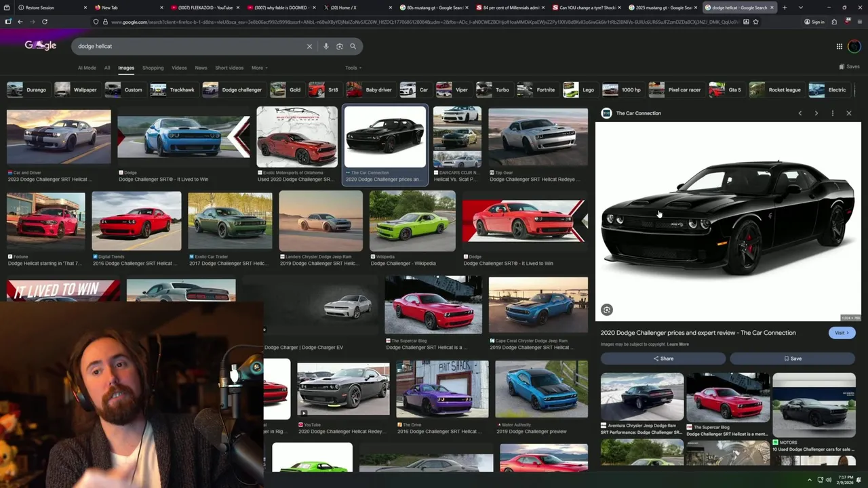Select the Baby driver suggestion chip
868x488 pixels.
coord(370,89)
